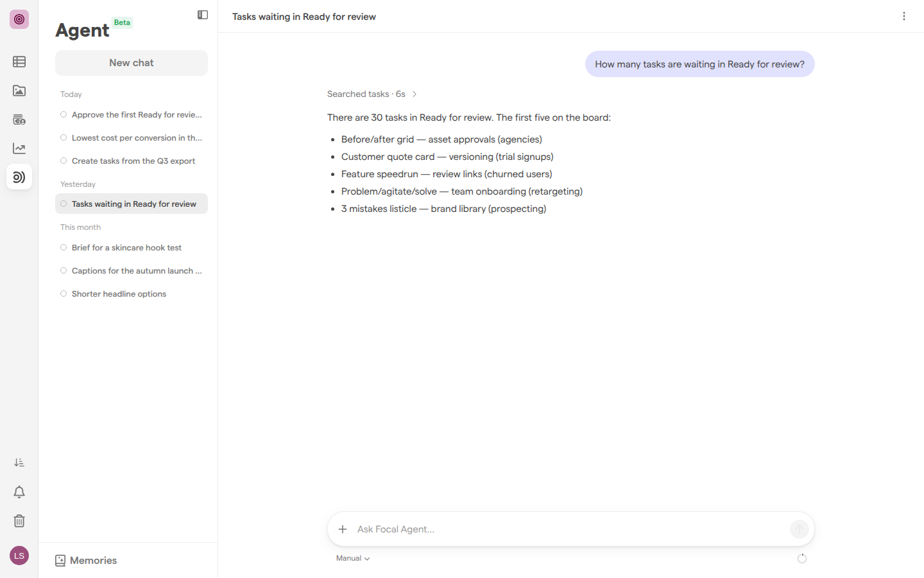This screenshot has height=578, width=924.
Task: Open the three-dot chat options menu
Action: (x=904, y=16)
